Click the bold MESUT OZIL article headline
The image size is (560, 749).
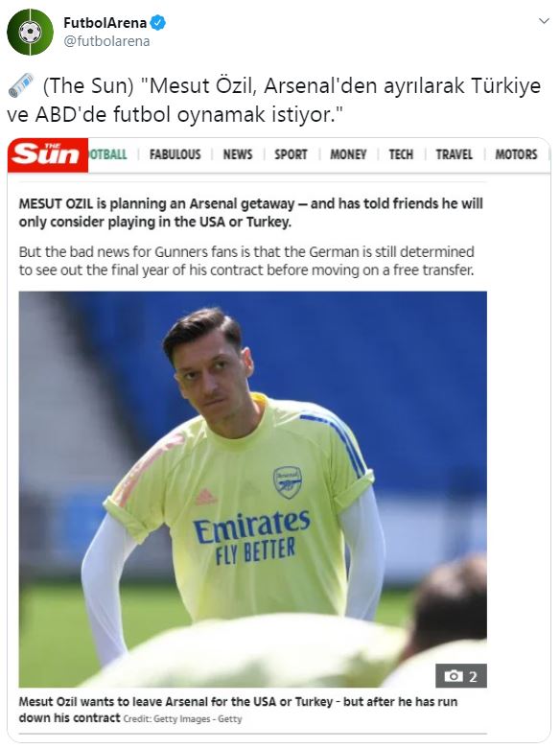click(x=251, y=213)
